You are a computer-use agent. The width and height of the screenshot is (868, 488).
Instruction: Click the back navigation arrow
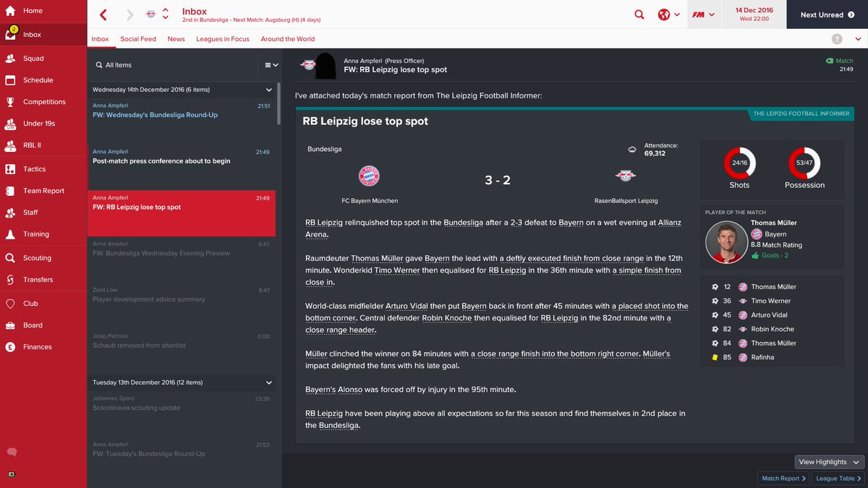click(103, 14)
